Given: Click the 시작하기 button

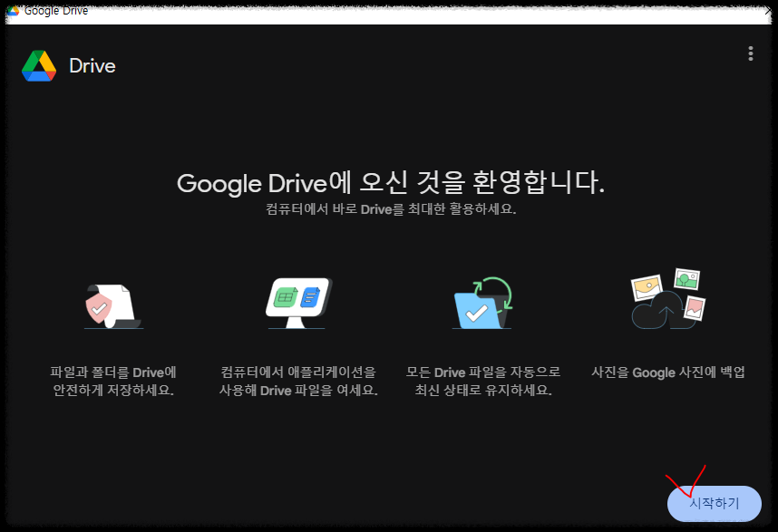Looking at the screenshot, I should pos(714,503).
